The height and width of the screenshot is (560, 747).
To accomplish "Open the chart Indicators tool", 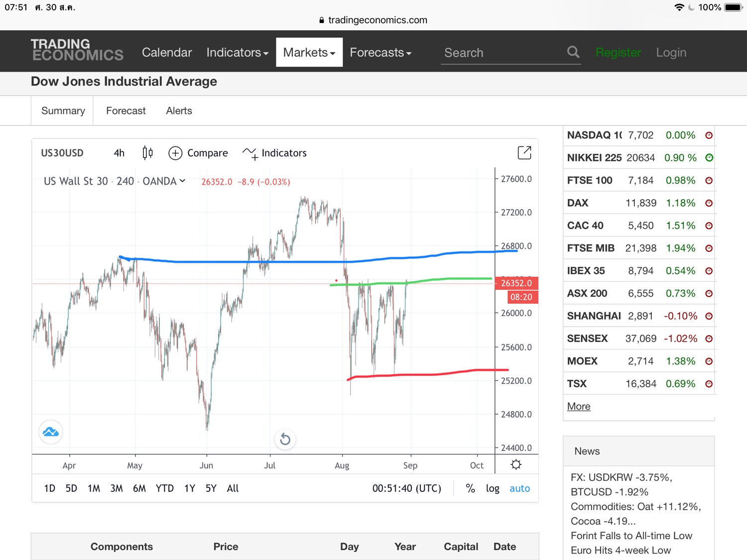I will (274, 153).
